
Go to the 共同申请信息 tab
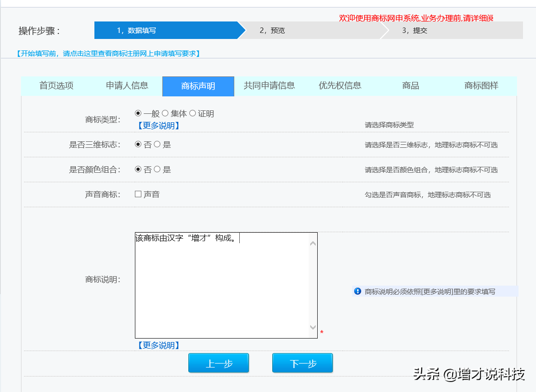click(x=269, y=85)
